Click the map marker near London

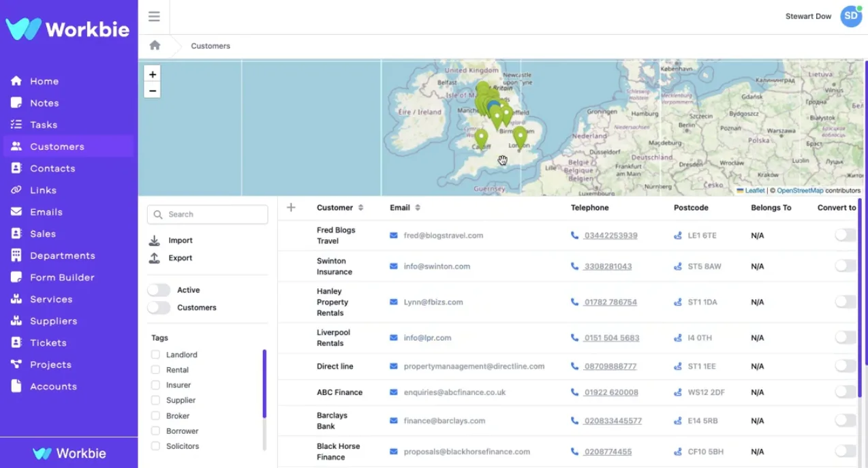click(x=520, y=137)
